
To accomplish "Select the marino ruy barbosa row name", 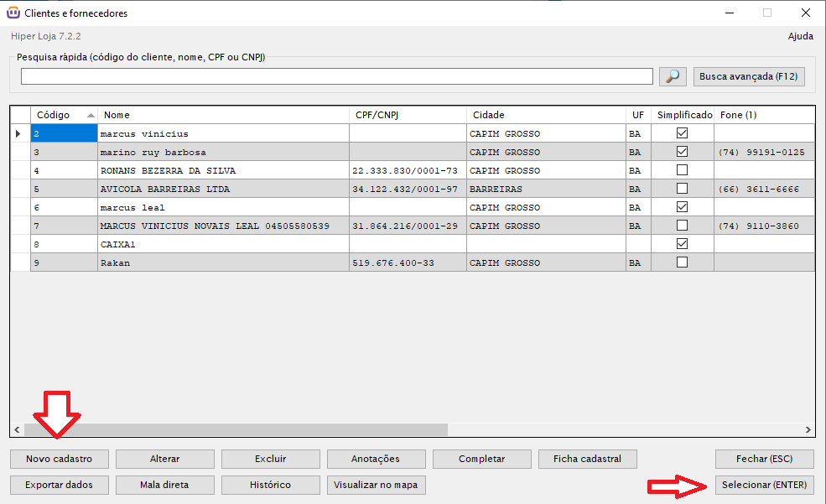I will pyautogui.click(x=223, y=152).
